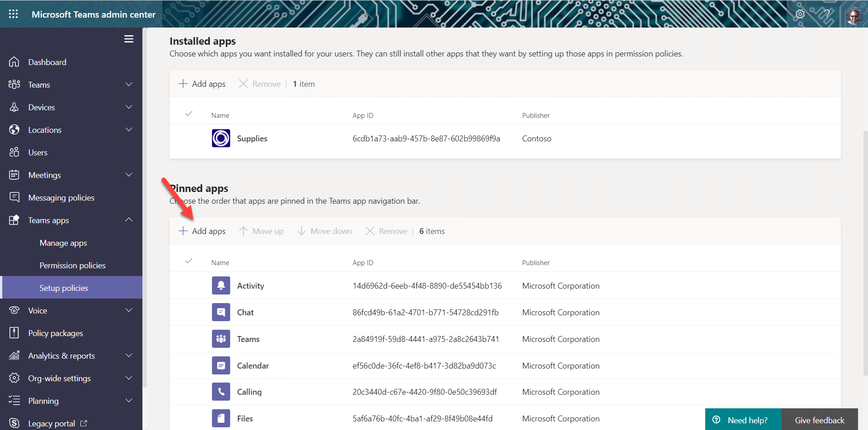The height and width of the screenshot is (430, 868).
Task: Click the Need help? button
Action: 743,420
